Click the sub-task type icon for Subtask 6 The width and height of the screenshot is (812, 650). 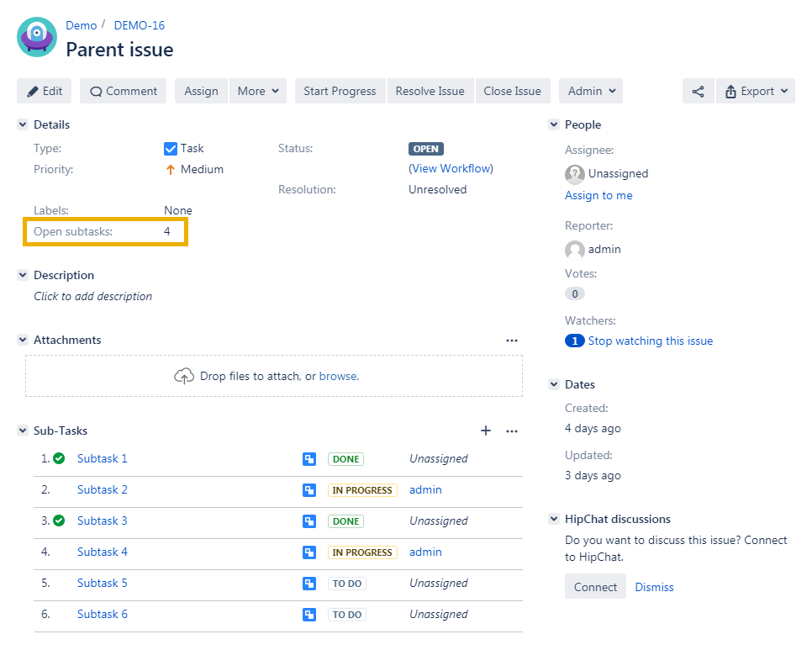point(309,615)
